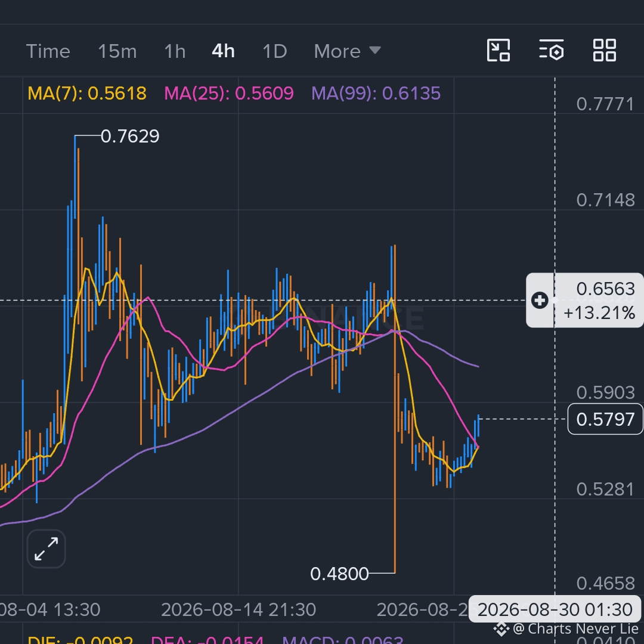The width and height of the screenshot is (644, 644).
Task: Expand chart to fullscreen with arrows button
Action: pos(46,549)
